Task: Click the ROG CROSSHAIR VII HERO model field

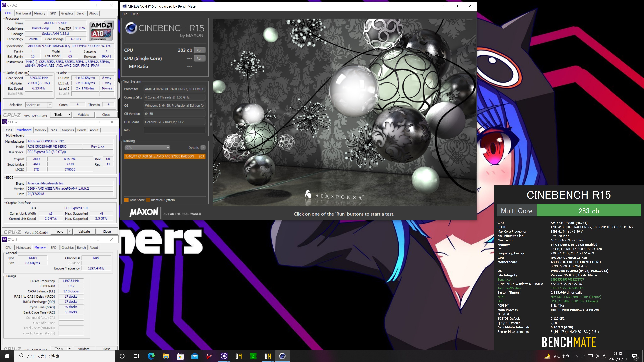Action: coord(54,147)
